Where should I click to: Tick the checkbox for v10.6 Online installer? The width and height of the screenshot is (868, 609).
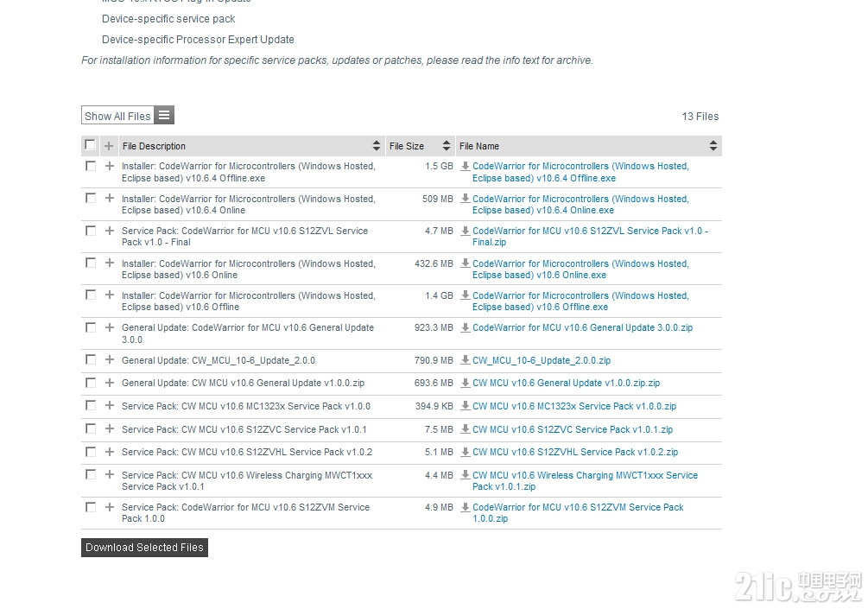[91, 263]
